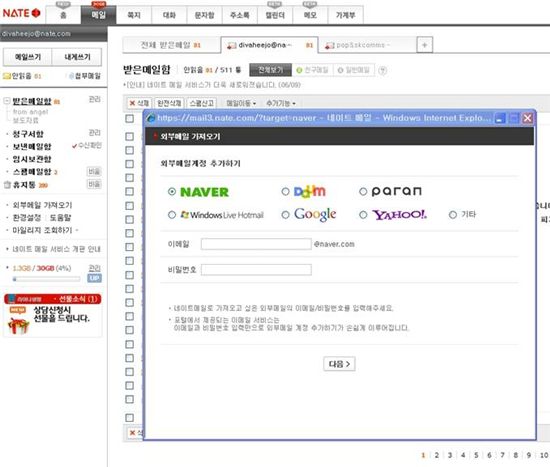
Task: Open the 주소록 tab in top navigation
Action: [x=240, y=15]
